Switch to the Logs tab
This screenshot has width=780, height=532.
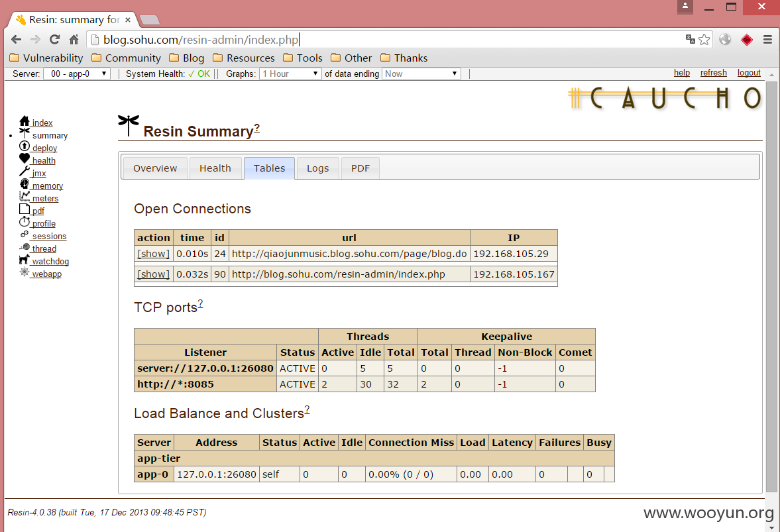318,168
